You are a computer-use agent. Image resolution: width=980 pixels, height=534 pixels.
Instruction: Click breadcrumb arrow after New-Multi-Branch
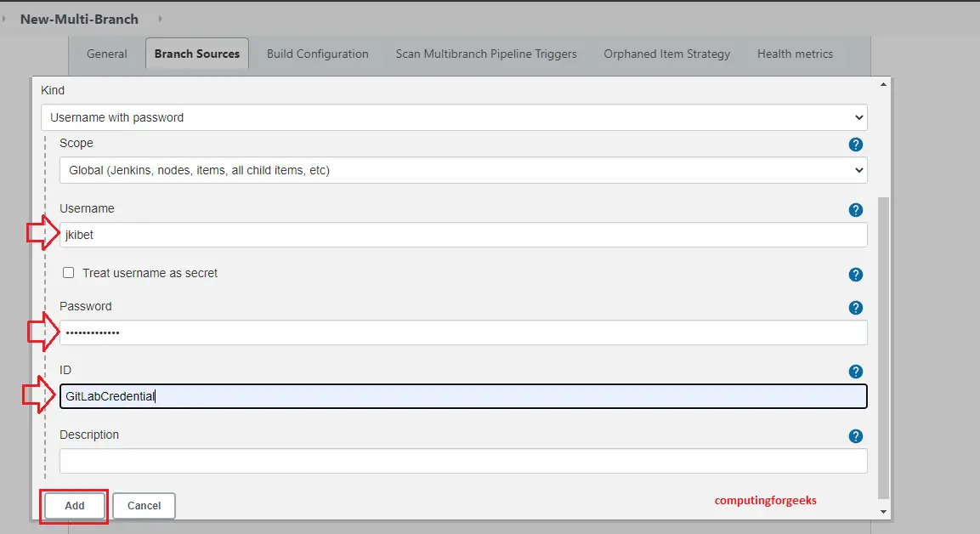point(159,19)
